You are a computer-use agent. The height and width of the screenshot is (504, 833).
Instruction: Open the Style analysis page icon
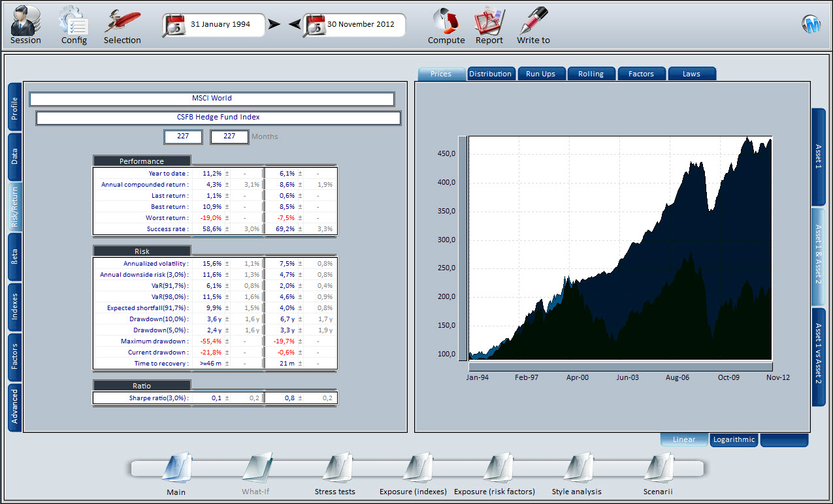pos(576,469)
